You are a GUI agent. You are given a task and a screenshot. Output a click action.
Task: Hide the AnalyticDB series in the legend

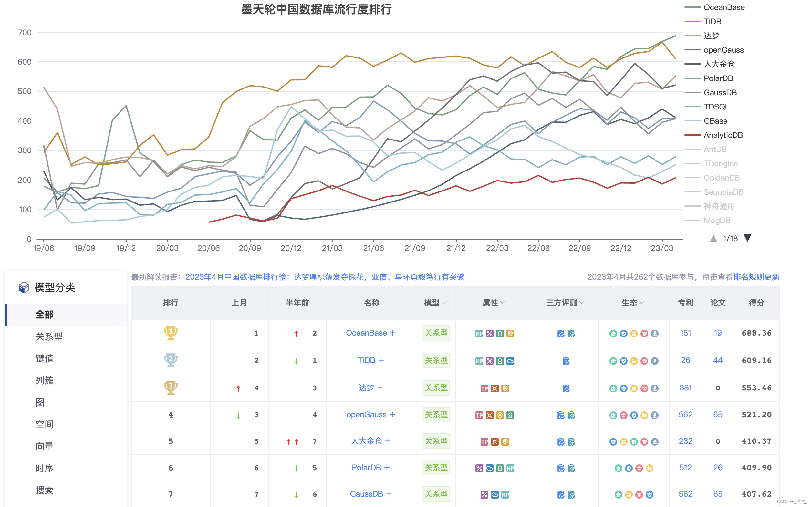click(714, 135)
